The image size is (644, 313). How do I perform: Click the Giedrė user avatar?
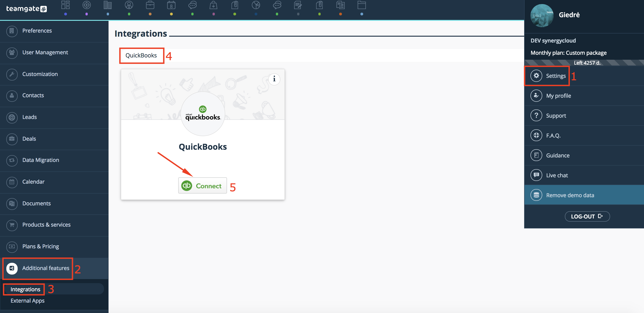tap(542, 16)
